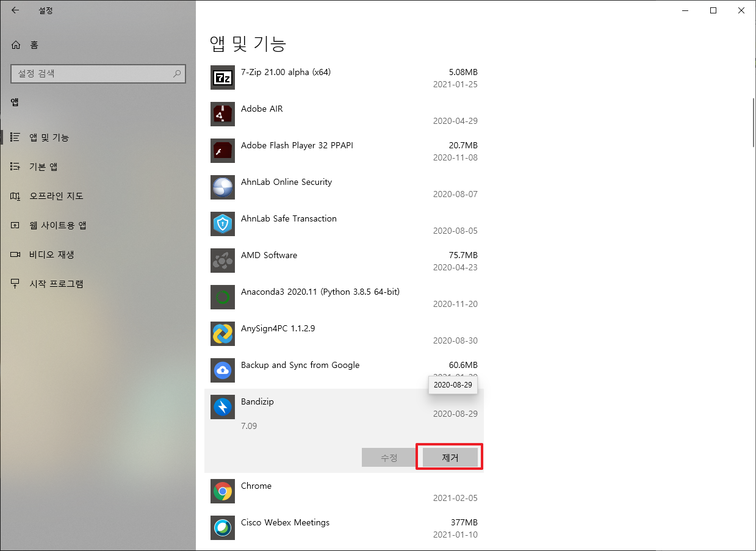Click the AMD Software icon
Image resolution: width=756 pixels, height=551 pixels.
click(222, 261)
